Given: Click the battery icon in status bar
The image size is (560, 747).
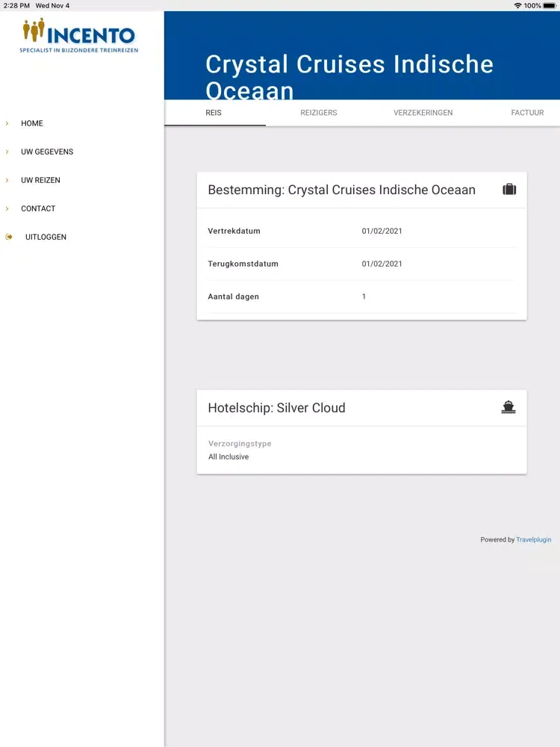Looking at the screenshot, I should [x=550, y=6].
